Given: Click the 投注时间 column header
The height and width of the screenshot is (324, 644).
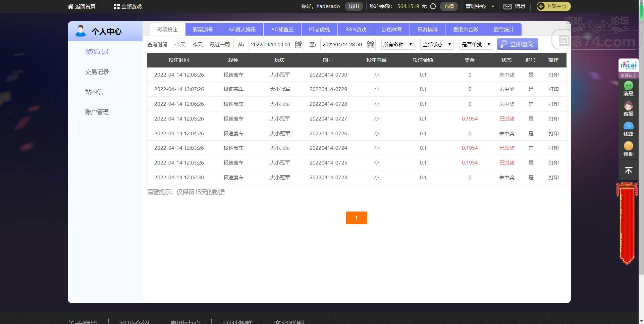Looking at the screenshot, I should [179, 60].
